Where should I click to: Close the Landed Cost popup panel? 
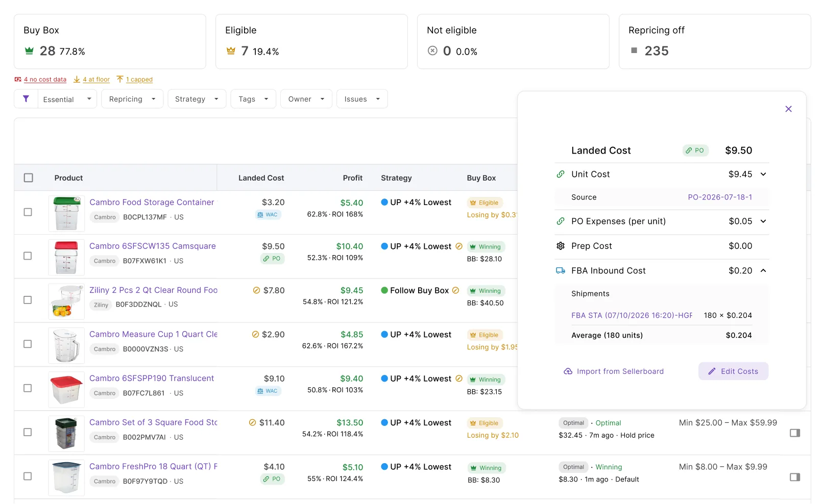[x=788, y=109]
